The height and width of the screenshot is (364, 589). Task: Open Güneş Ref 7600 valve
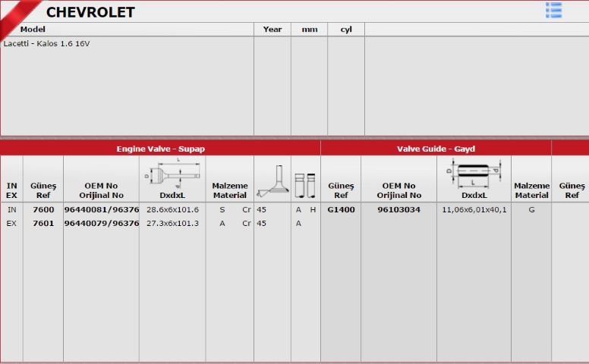click(43, 209)
